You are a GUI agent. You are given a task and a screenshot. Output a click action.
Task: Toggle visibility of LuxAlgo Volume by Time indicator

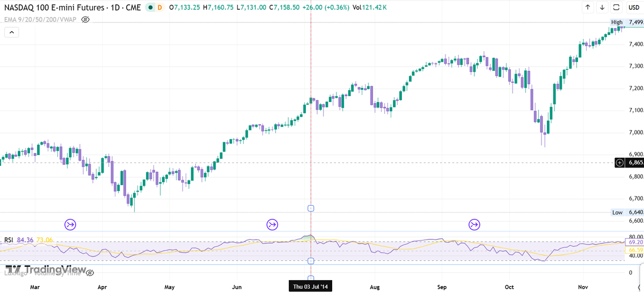90,273
